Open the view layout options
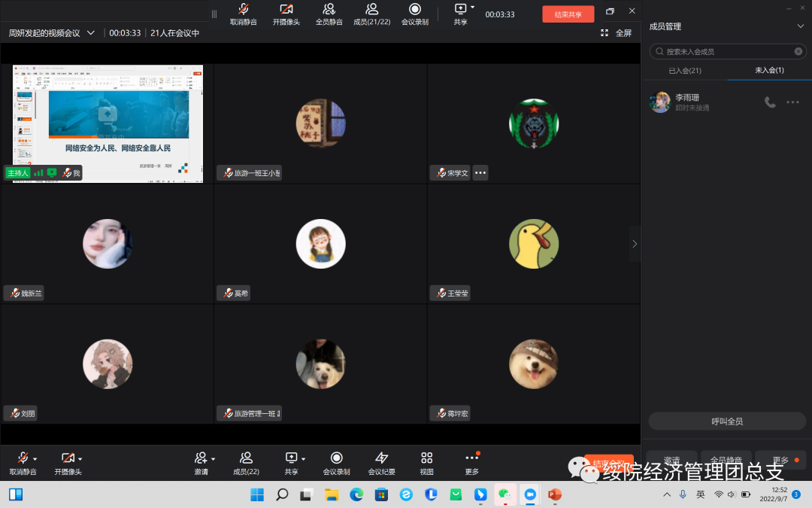This screenshot has height=508, width=812. coord(426,458)
